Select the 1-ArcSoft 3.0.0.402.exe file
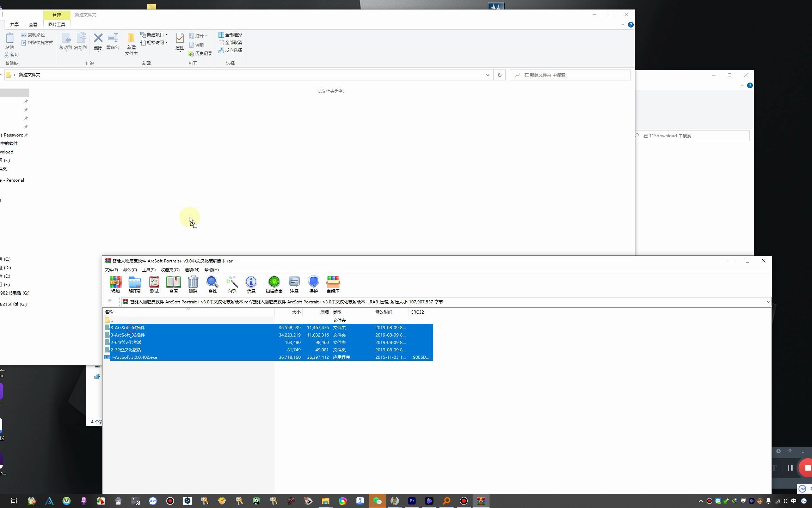The image size is (812, 508). tap(134, 357)
